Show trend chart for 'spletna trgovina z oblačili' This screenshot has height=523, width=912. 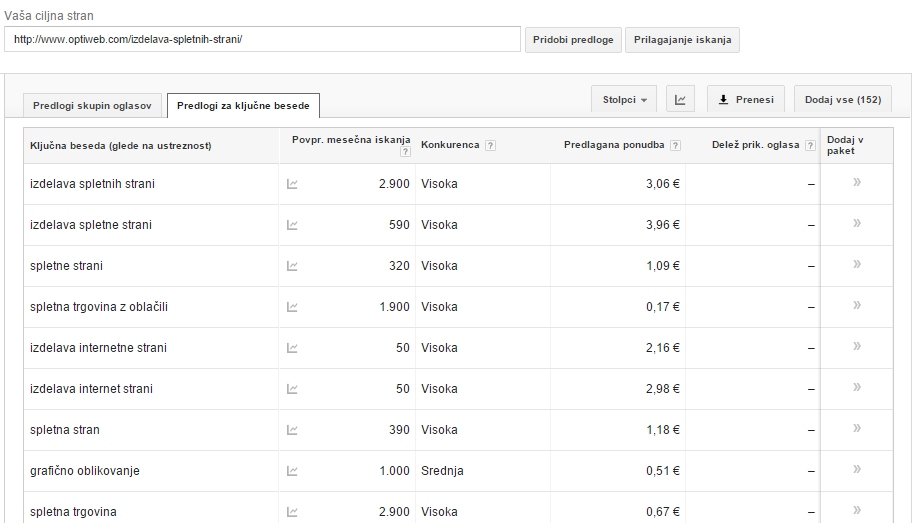coord(292,307)
